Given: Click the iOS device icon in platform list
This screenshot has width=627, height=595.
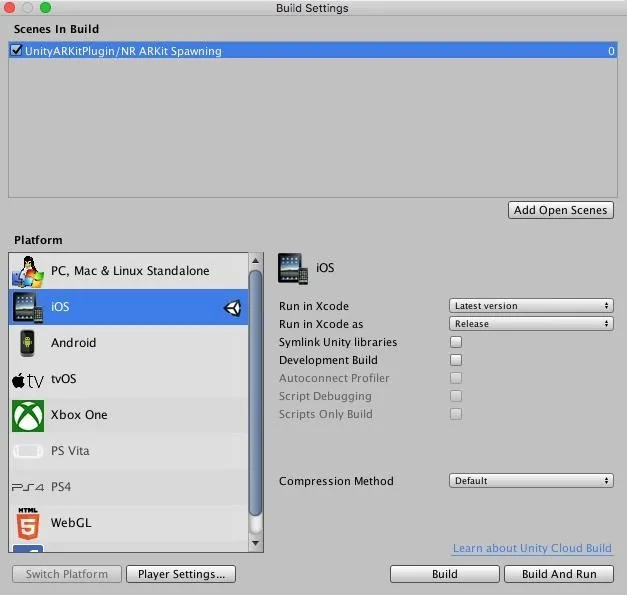Looking at the screenshot, I should point(28,307).
